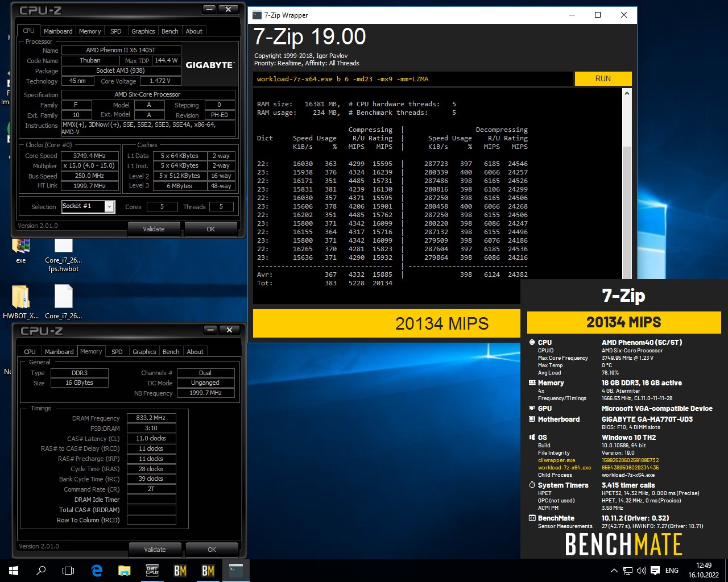Viewport: 728px width, 582px height.
Task: Open first BenchMate taskbar icon
Action: click(x=180, y=571)
